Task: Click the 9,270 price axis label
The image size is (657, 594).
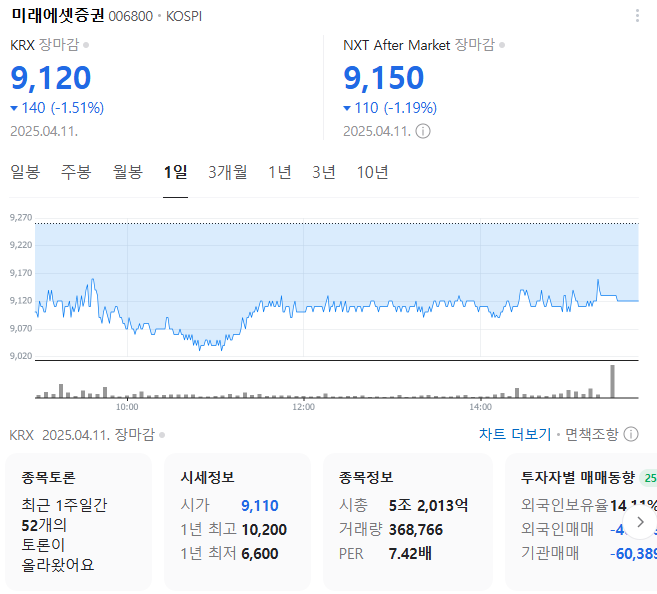Action: [21, 217]
